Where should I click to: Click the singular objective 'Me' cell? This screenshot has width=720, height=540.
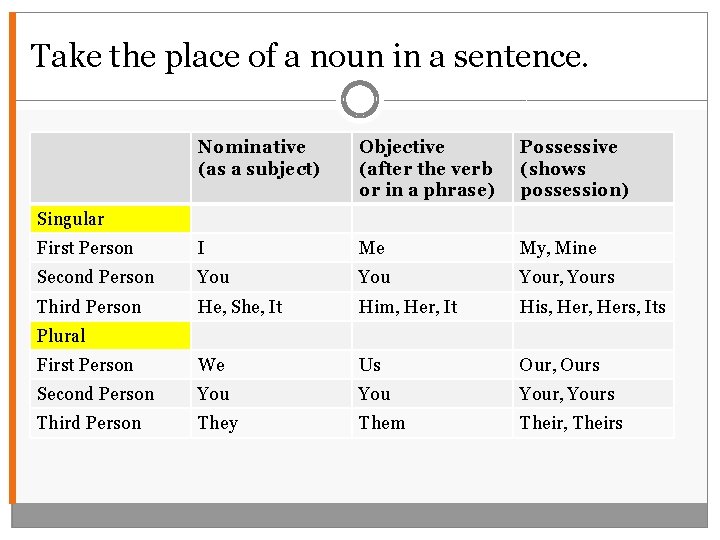pos(433,248)
